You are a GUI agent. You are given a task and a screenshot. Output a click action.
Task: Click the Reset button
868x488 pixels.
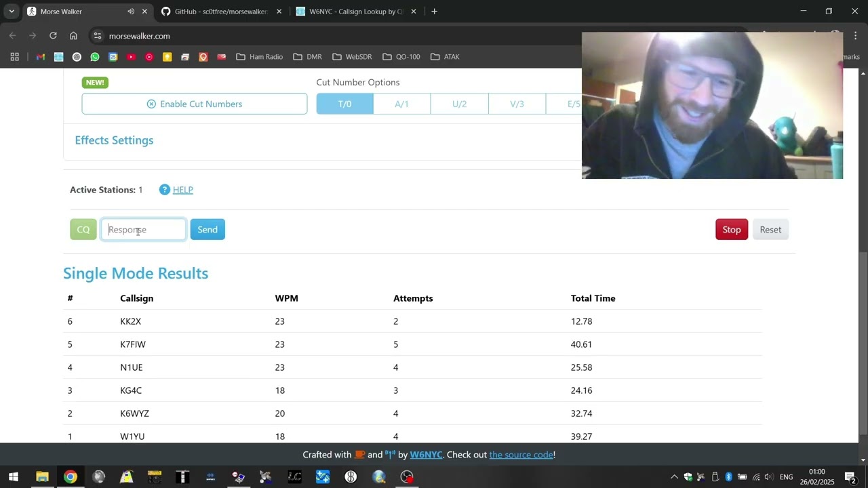point(770,229)
